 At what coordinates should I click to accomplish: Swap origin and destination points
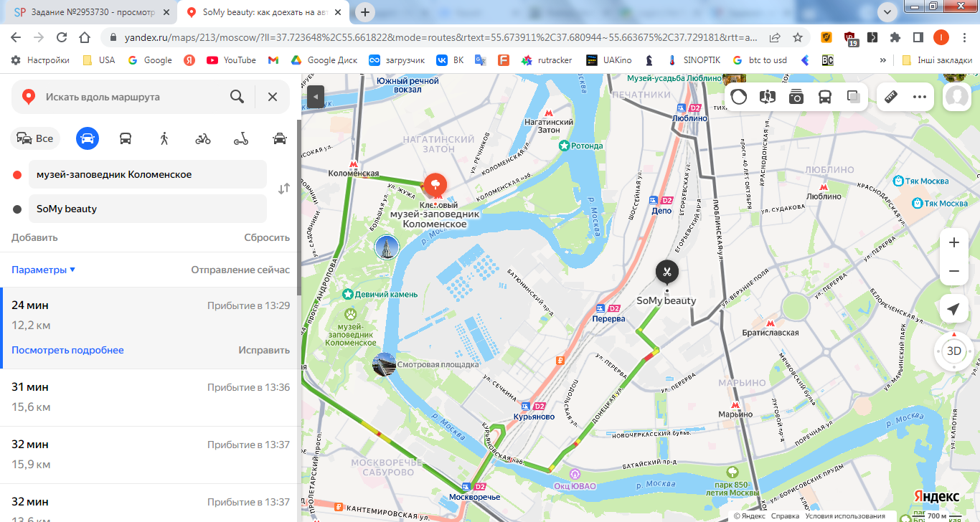coord(284,189)
